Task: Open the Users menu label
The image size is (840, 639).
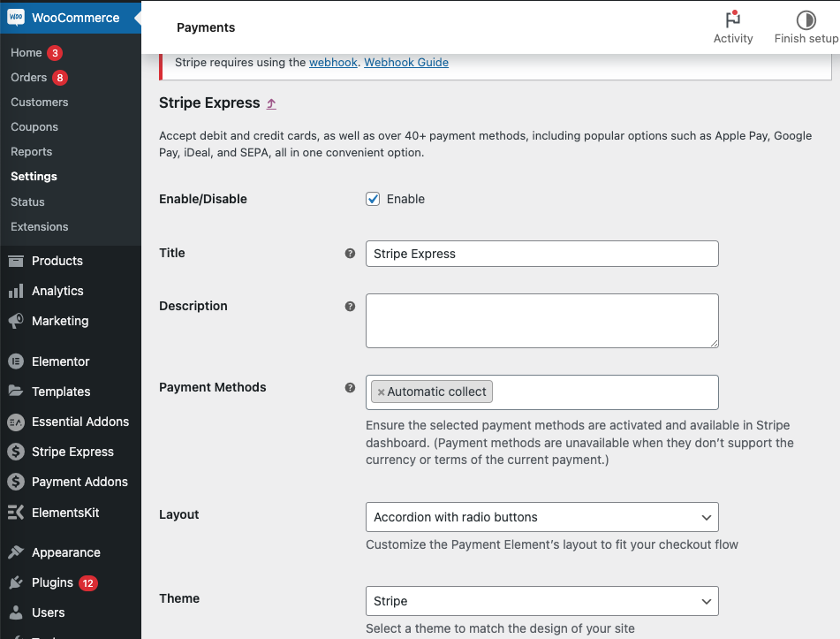Action: (49, 612)
